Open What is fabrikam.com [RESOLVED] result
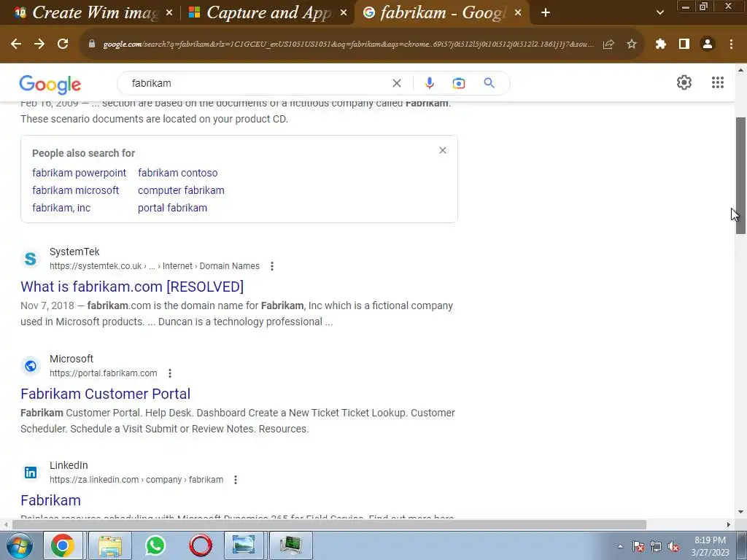This screenshot has height=560, width=747. click(x=132, y=287)
